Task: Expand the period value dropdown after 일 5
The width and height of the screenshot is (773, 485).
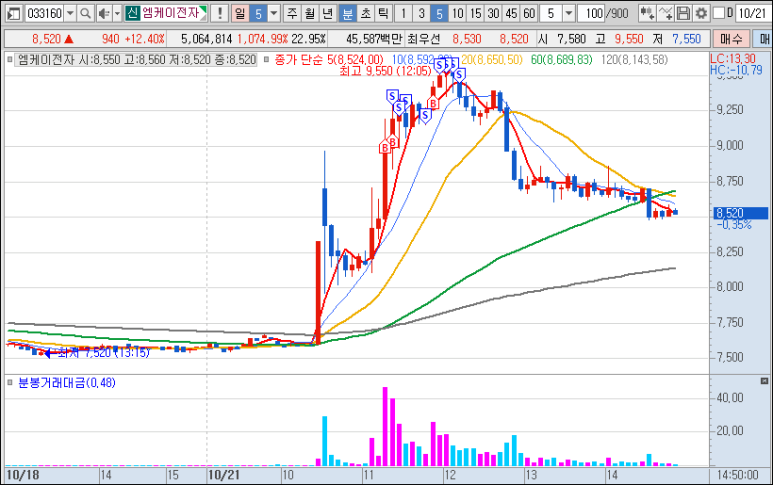Action: (x=274, y=13)
